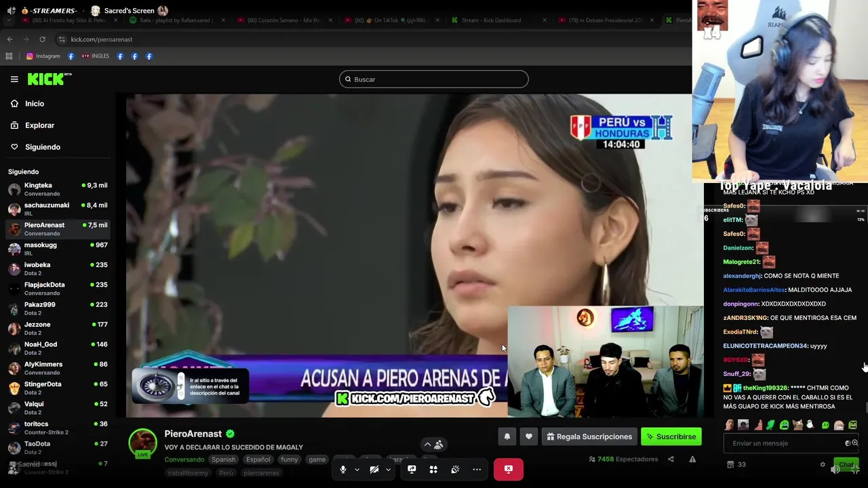Select PieroArenast in following list
Image resolution: width=868 pixels, height=488 pixels.
58,229
